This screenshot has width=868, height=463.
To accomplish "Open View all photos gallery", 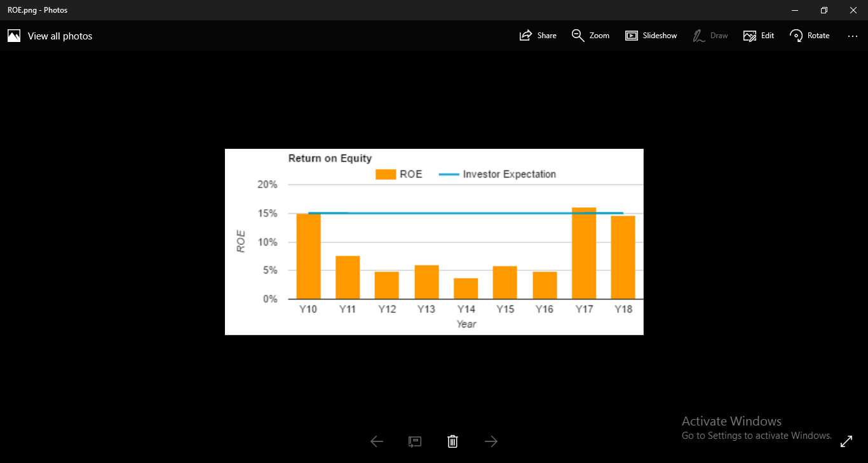I will coord(59,36).
